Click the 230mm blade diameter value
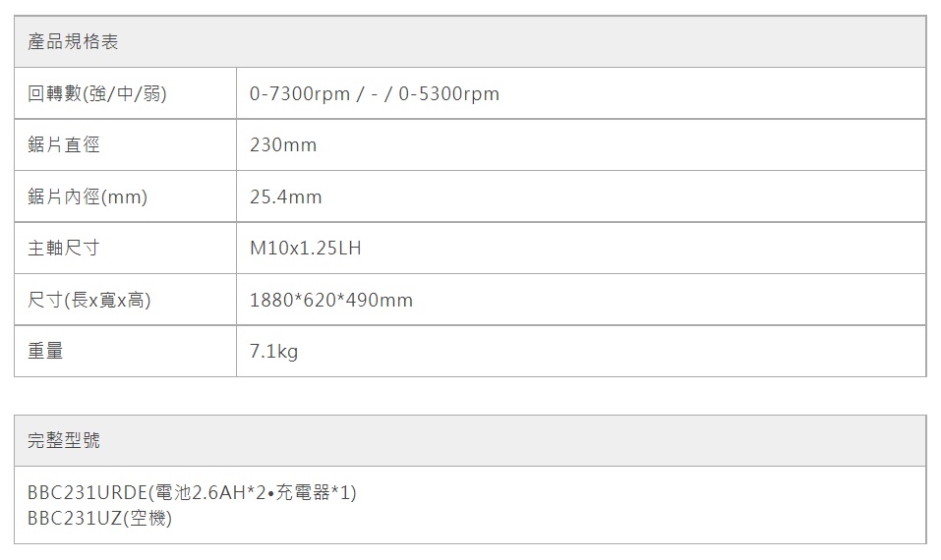 click(283, 145)
